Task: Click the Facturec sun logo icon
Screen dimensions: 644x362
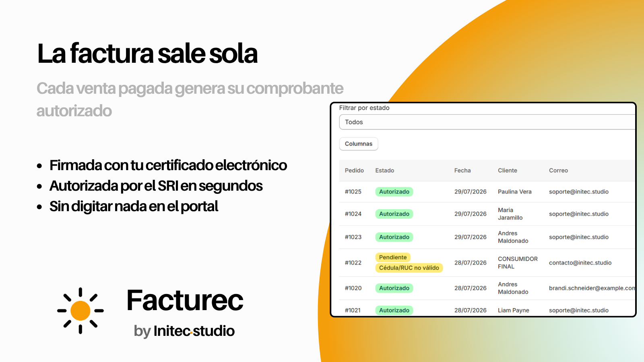Action: click(x=80, y=311)
